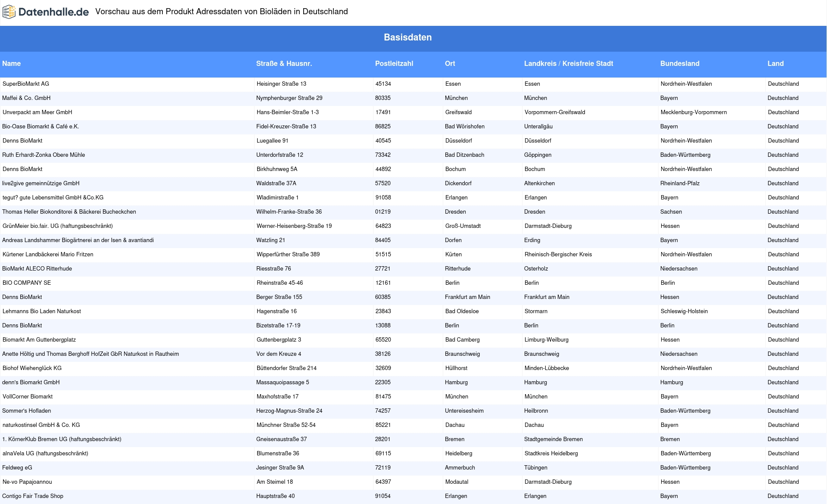
Task: Click the address Wipperfürther Straße 389
Action: [x=288, y=255]
